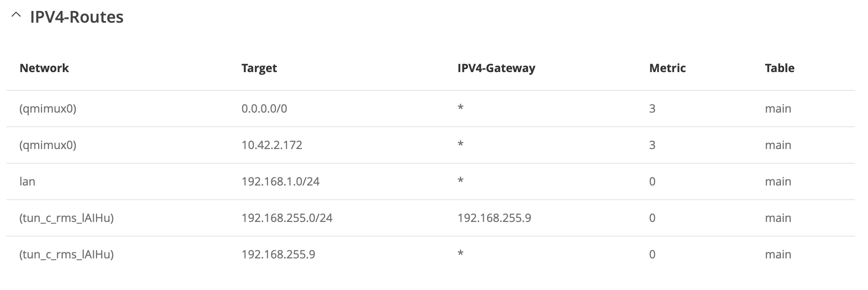Image resolution: width=868 pixels, height=290 pixels.
Task: Collapse the IPV4-Routes section chevron
Action: 16,15
